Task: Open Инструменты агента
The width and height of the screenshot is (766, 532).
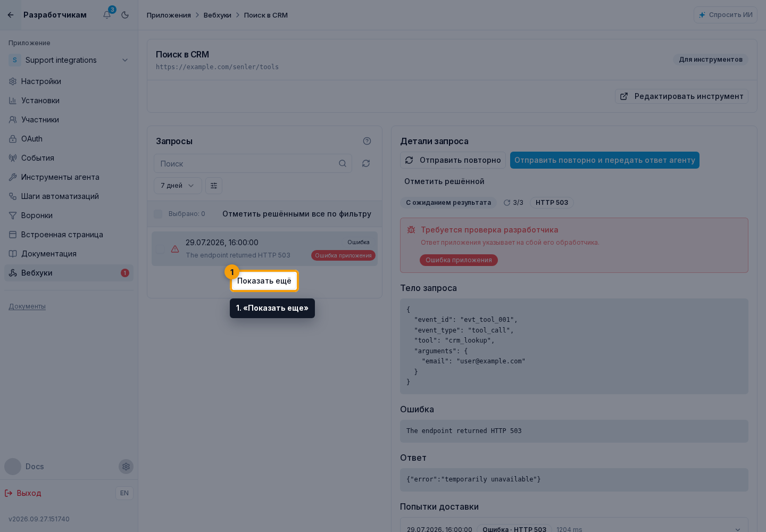Action: tap(69, 177)
